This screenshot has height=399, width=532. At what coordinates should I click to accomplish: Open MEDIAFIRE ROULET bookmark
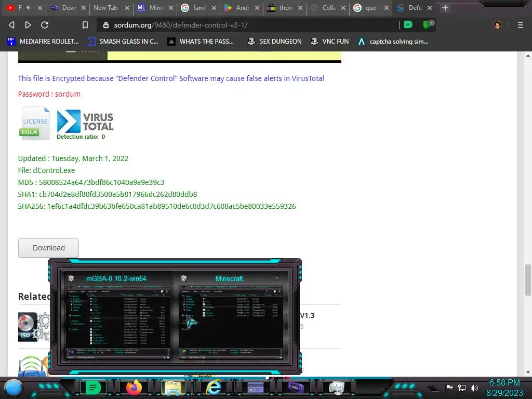point(43,42)
